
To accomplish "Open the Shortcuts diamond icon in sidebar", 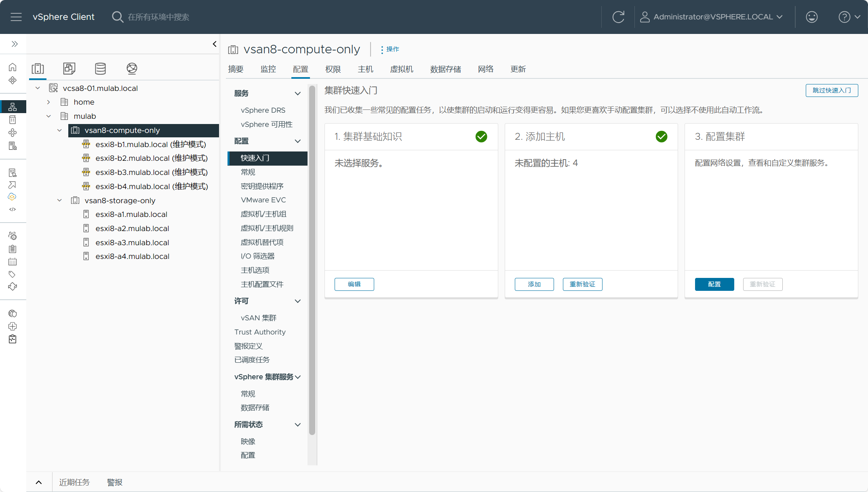I will pos(13,80).
